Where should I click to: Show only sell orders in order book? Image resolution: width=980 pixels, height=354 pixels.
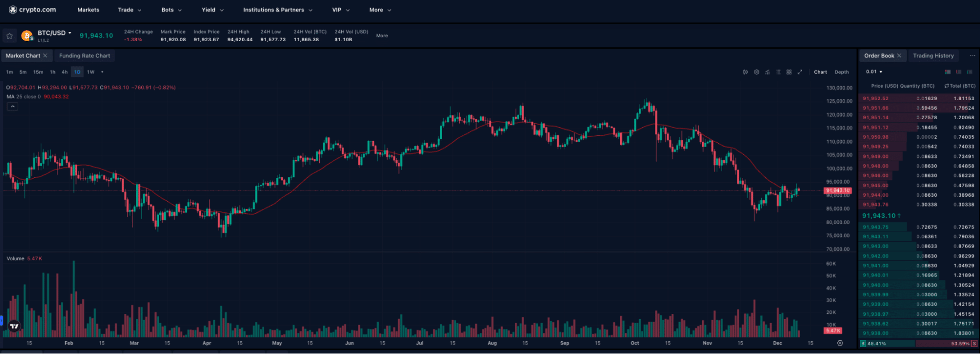(958, 72)
